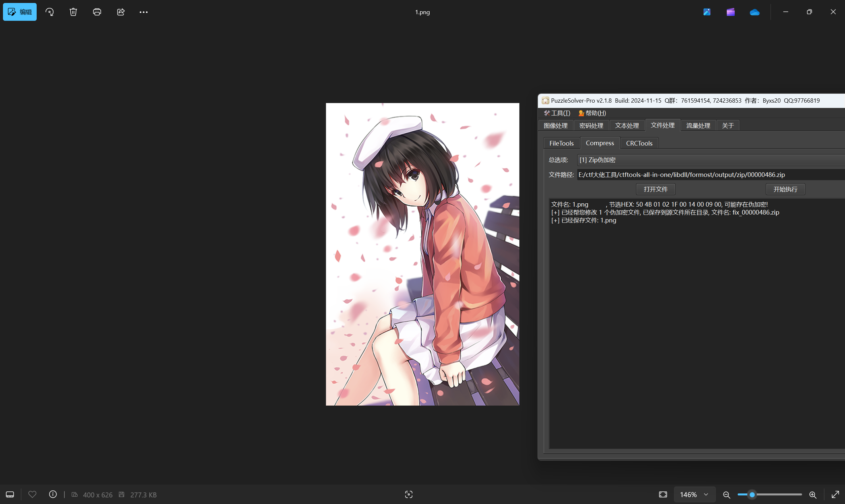Switch to the 流量处理 tab
Screen dimensions: 845x504
tap(698, 125)
